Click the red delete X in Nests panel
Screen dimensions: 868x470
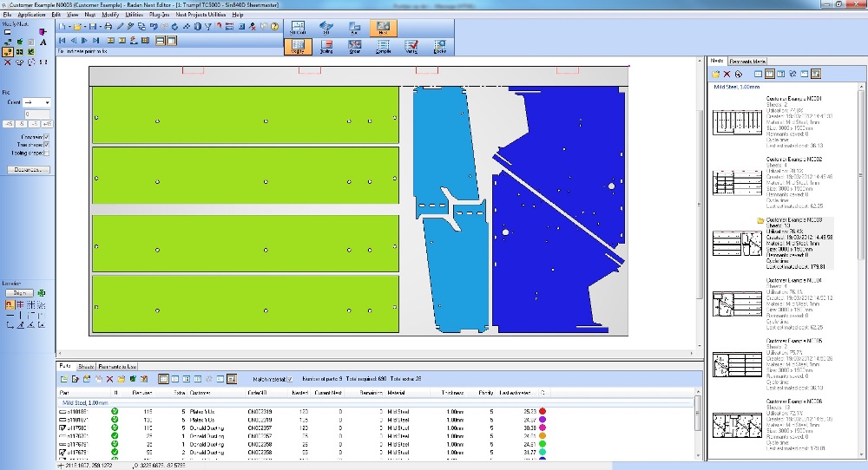tap(727, 75)
